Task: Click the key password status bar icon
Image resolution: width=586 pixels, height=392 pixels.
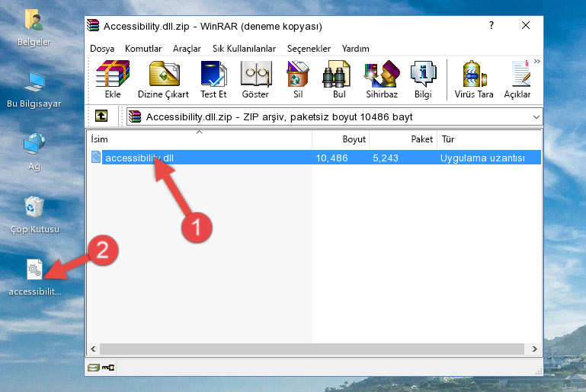Action: (108, 368)
